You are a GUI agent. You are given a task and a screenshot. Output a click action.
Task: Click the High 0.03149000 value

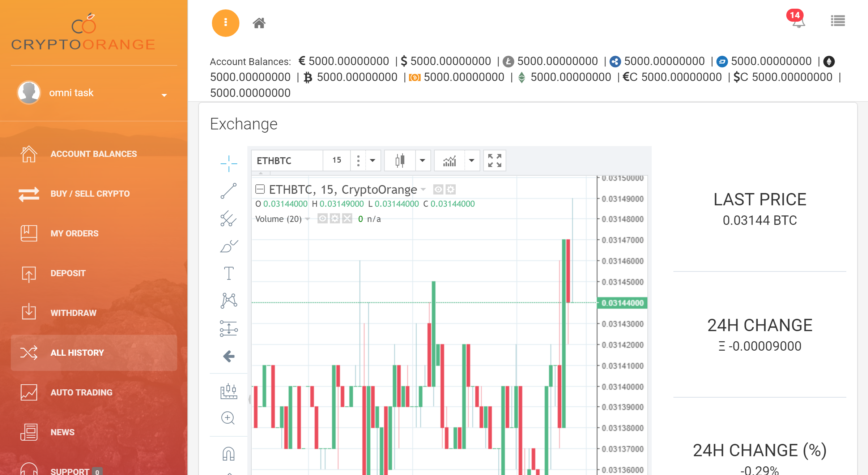coord(341,204)
